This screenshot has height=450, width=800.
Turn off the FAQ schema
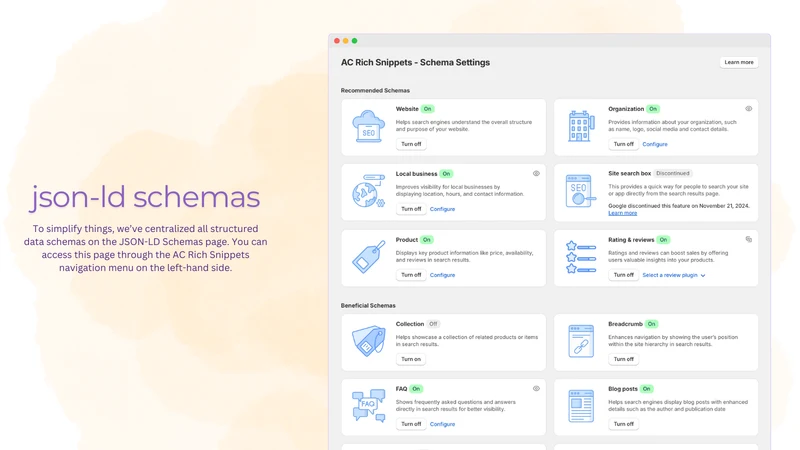[x=411, y=424]
